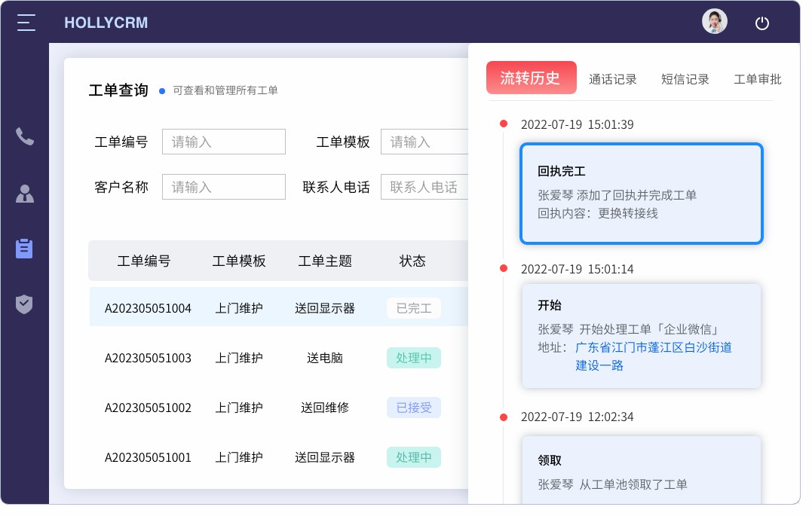Image resolution: width=812 pixels, height=516 pixels.
Task: Click the 工单模板 input field
Action: 424,142
